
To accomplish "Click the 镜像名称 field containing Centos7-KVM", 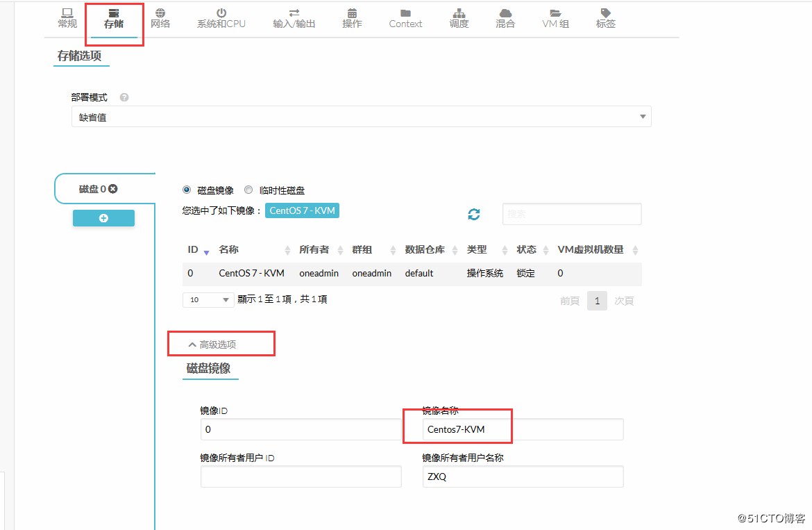I will click(x=523, y=429).
